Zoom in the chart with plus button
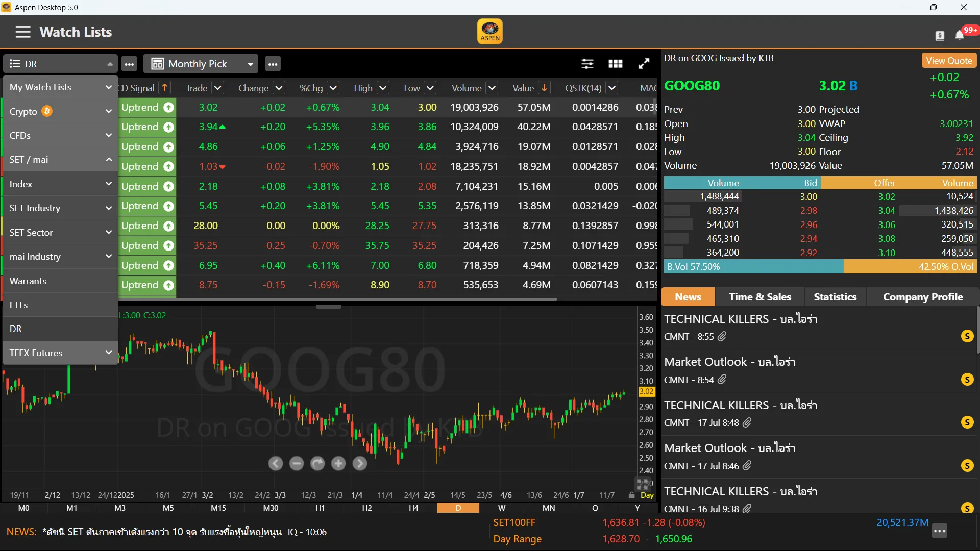The height and width of the screenshot is (551, 980). coord(338,463)
